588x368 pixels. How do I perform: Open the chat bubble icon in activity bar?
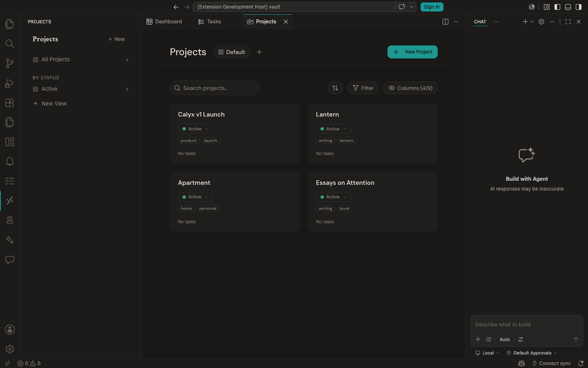(x=10, y=260)
